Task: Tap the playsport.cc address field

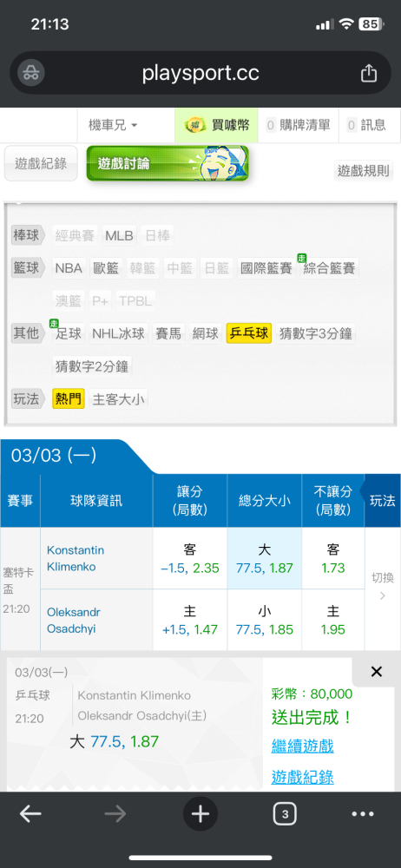Action: pyautogui.click(x=200, y=73)
